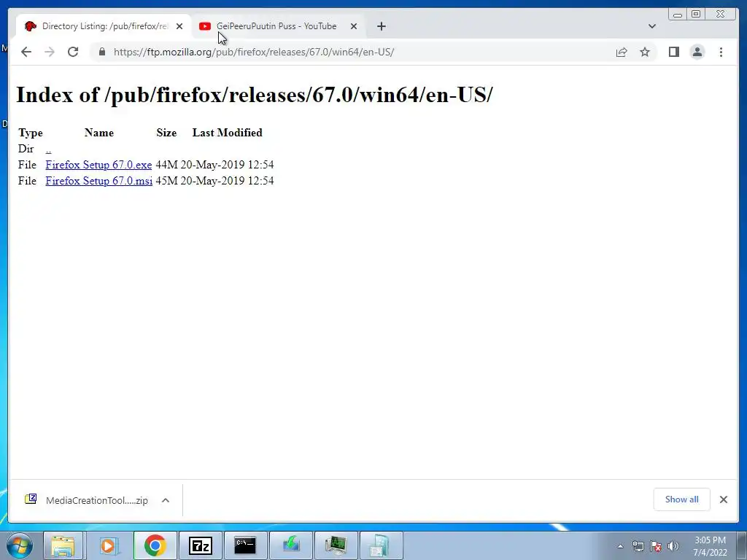Launch Windows Media Player from taskbar
747x560 pixels.
pos(108,545)
